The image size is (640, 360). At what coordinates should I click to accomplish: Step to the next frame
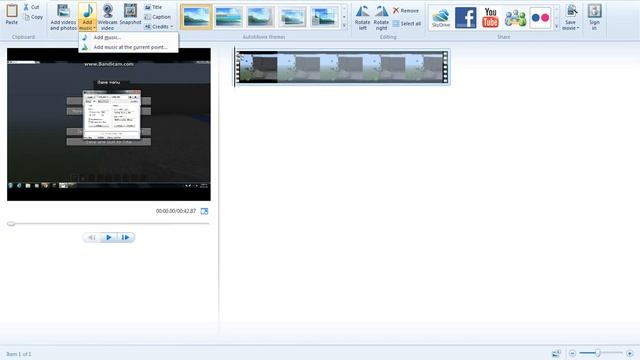pyautogui.click(x=126, y=237)
